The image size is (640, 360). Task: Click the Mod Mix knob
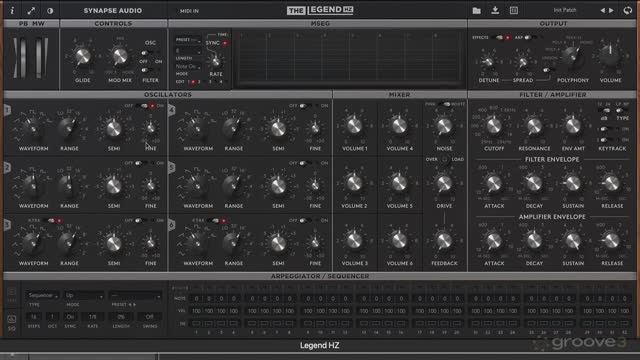coord(120,57)
